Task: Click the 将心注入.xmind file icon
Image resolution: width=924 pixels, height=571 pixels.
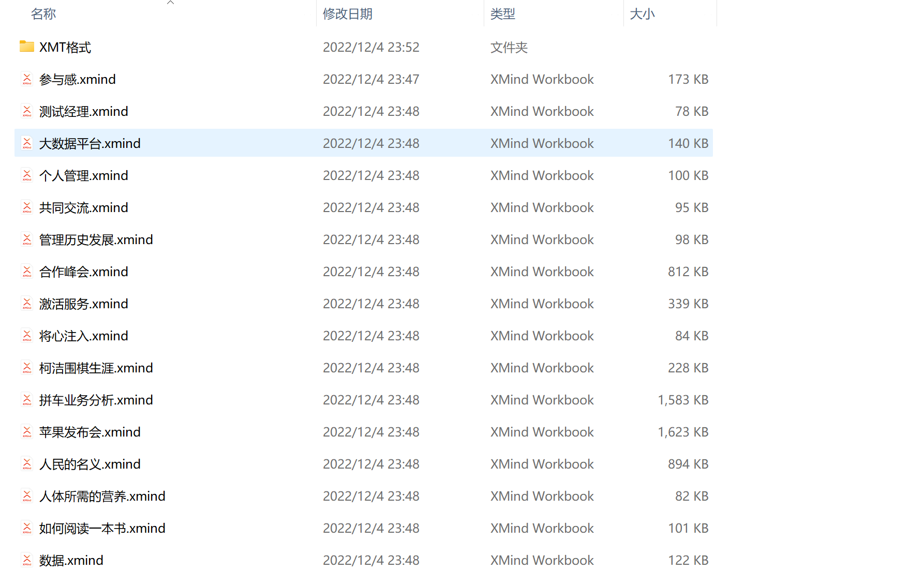Action: tap(27, 336)
